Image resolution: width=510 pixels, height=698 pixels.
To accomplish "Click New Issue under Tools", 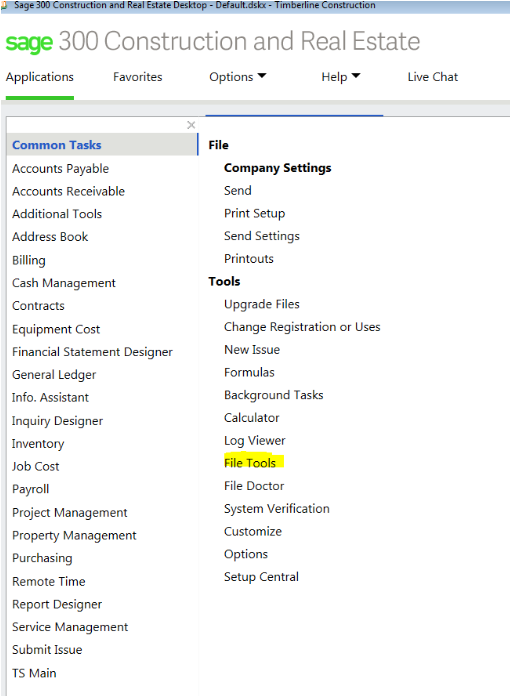I will click(x=252, y=349).
